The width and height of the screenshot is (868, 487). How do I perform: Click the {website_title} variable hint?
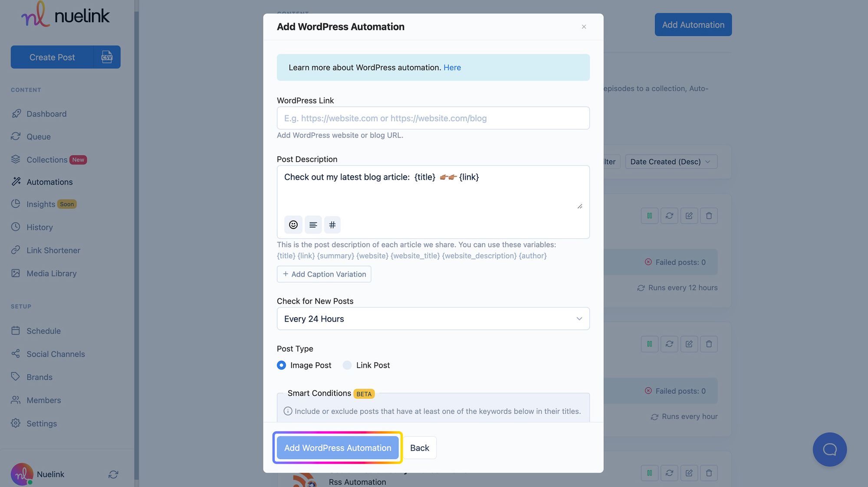click(415, 256)
